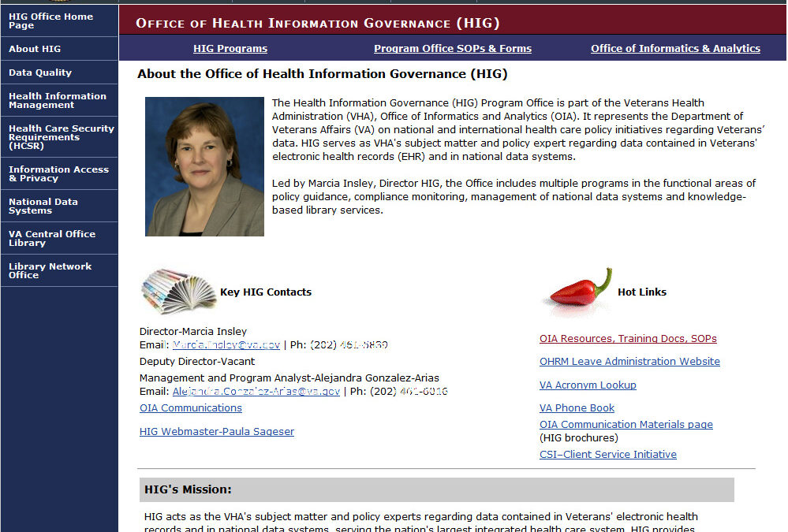Open VA Central Office Library link
Screen dimensions: 788x532
[x=52, y=238]
